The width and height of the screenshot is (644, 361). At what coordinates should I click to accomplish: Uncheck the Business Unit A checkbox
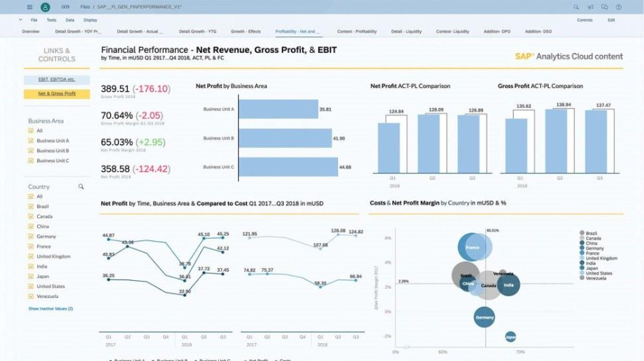pyautogui.click(x=30, y=141)
